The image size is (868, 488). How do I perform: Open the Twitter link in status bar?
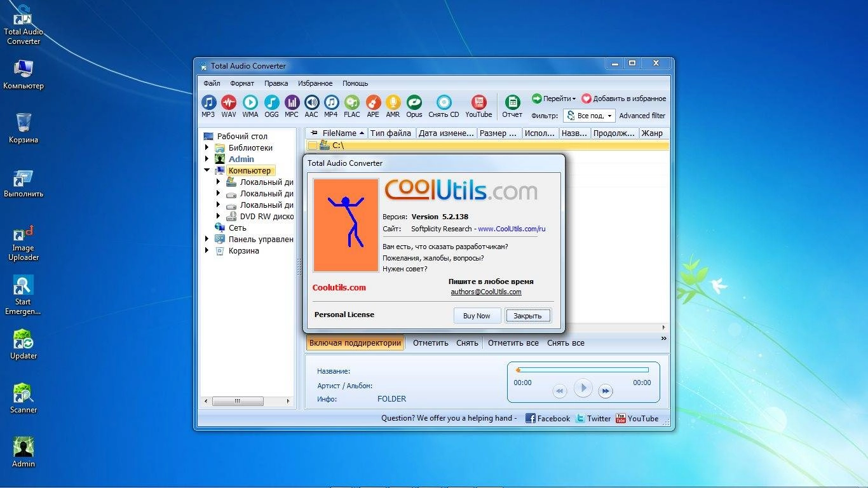point(593,418)
